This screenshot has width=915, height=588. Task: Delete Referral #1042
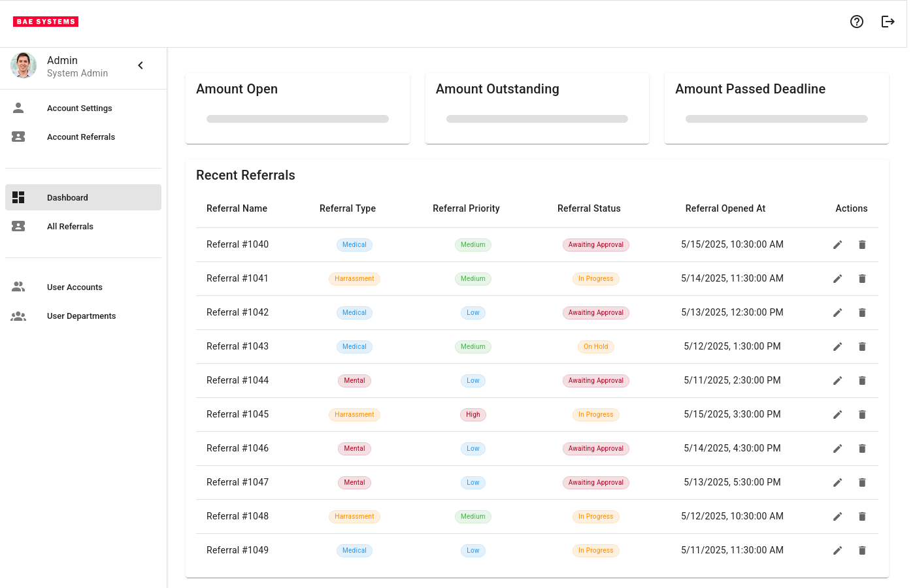point(862,313)
